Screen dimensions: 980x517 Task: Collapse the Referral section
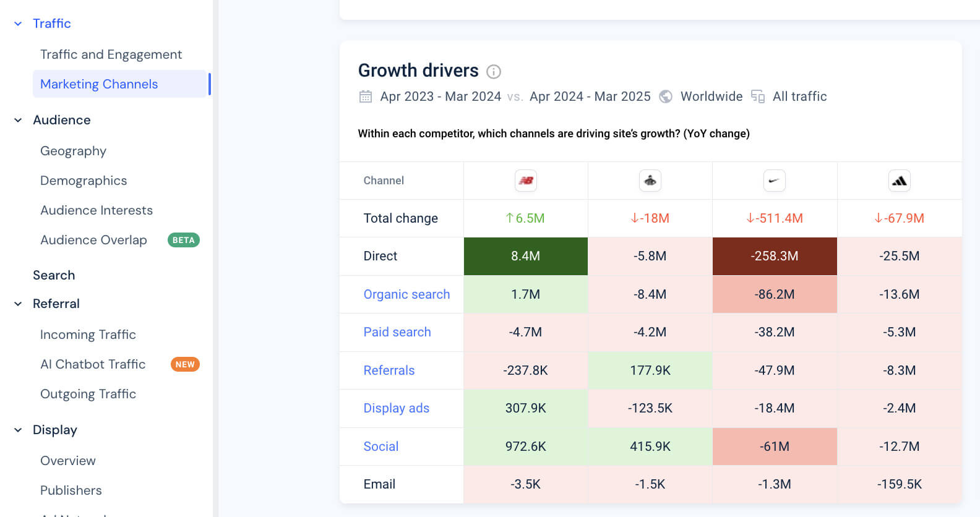17,304
